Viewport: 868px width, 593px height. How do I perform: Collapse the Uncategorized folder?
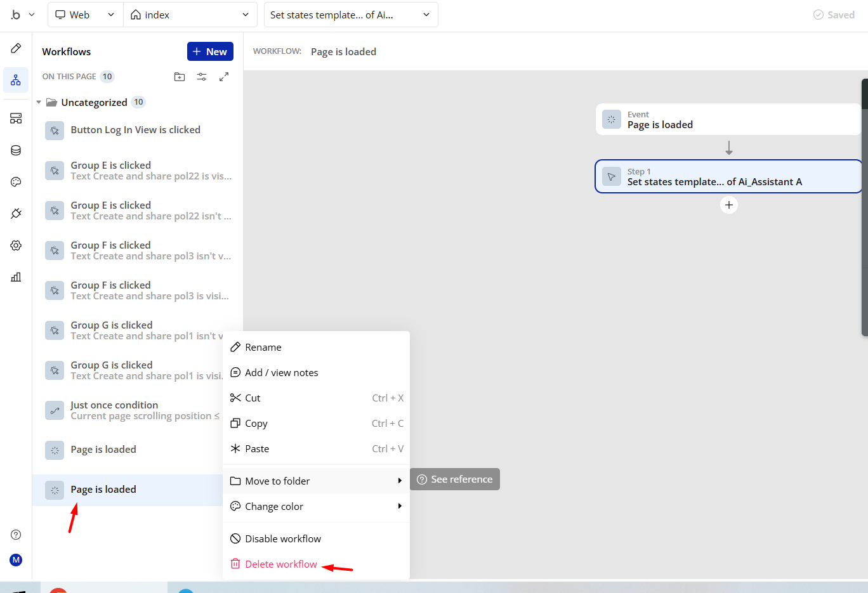pyautogui.click(x=39, y=102)
